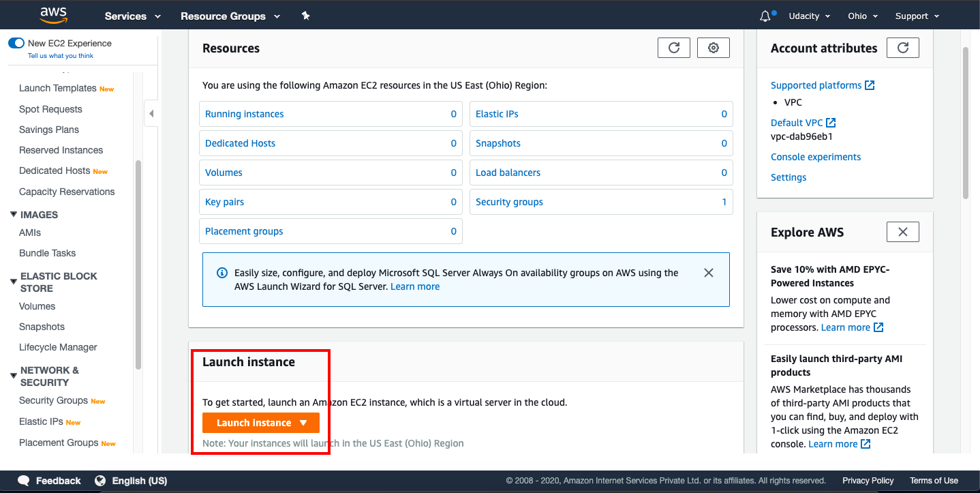The width and height of the screenshot is (980, 493).
Task: Close the Explore AWS panel
Action: (x=902, y=232)
